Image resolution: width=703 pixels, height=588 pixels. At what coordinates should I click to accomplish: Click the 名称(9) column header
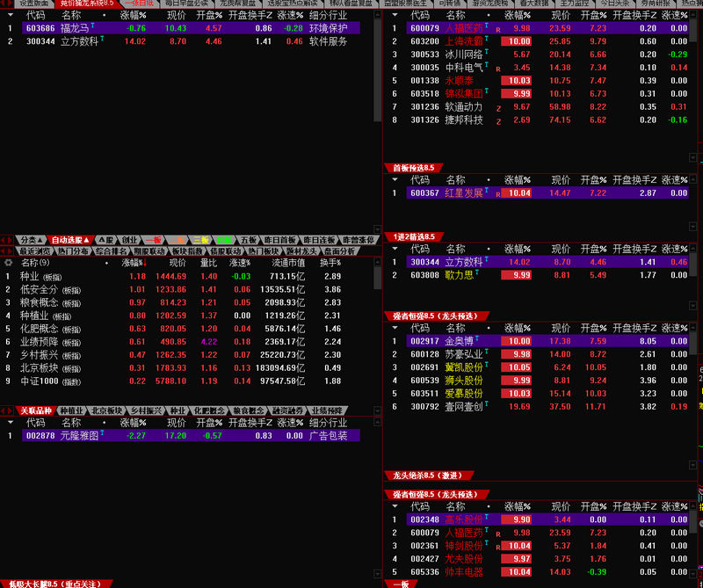point(35,263)
